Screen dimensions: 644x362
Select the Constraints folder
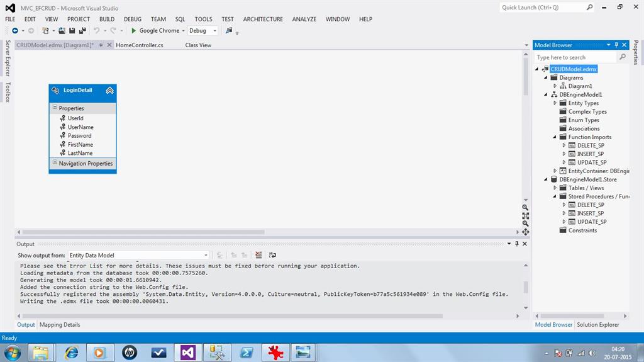point(582,230)
